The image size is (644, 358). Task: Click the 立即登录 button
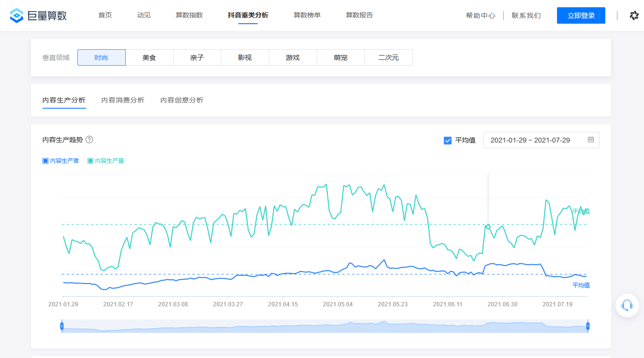point(581,15)
